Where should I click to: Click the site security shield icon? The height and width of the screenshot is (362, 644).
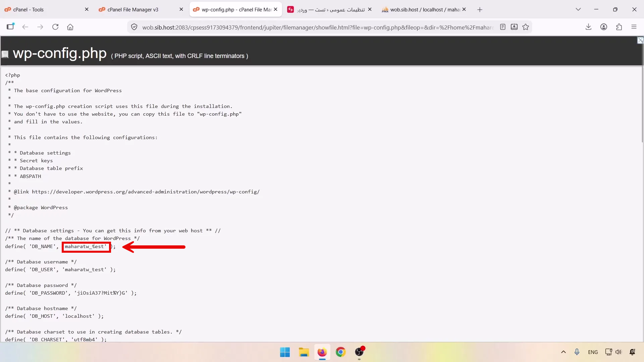134,27
